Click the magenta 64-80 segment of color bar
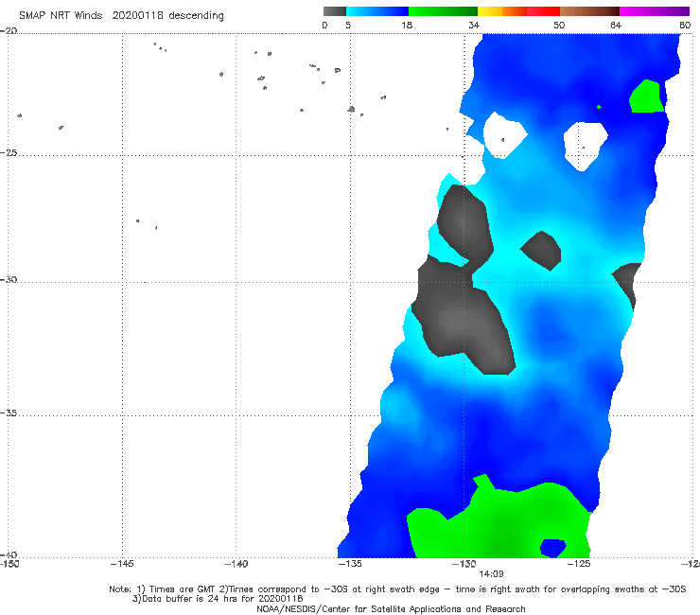Screen dimensions: 700x615 (x=654, y=11)
